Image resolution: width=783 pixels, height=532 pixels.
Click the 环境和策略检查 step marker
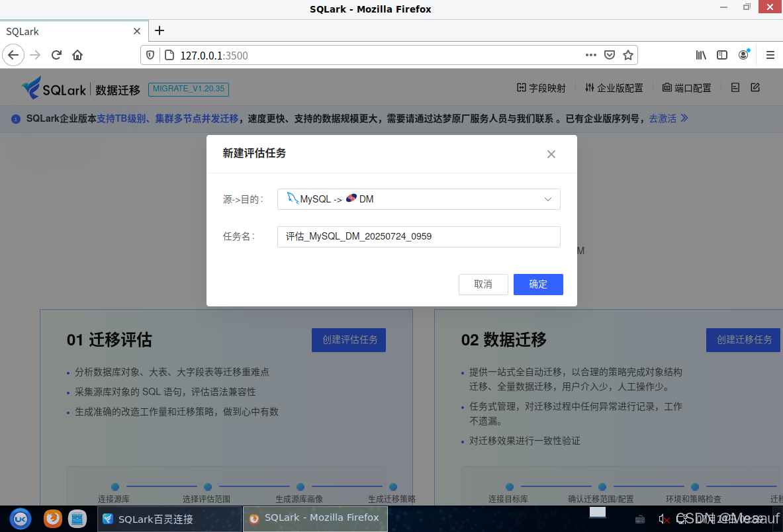[x=694, y=486]
